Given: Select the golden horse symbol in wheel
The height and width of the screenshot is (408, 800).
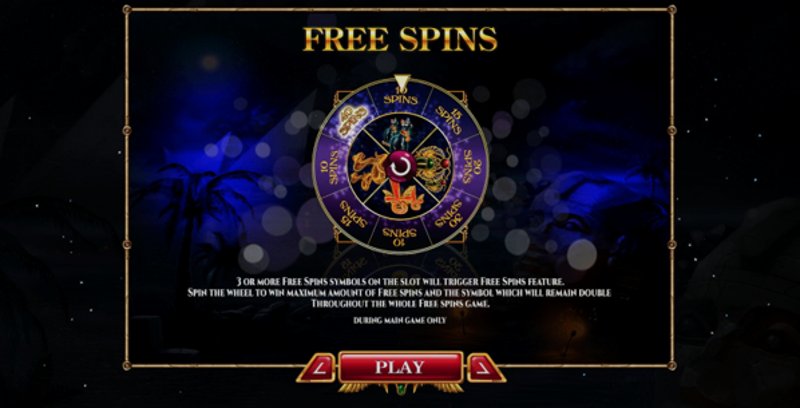Looking at the screenshot, I should pos(367,168).
